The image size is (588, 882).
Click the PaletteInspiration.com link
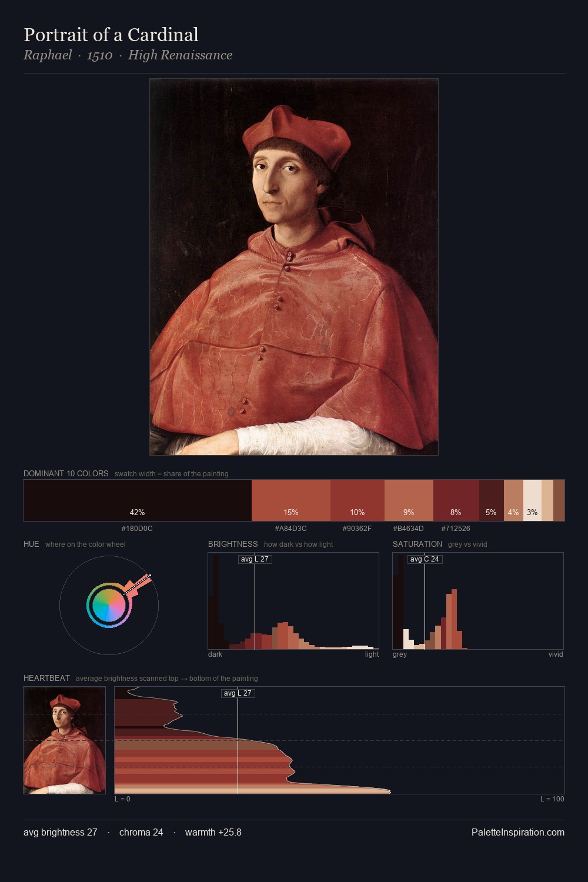click(x=518, y=832)
